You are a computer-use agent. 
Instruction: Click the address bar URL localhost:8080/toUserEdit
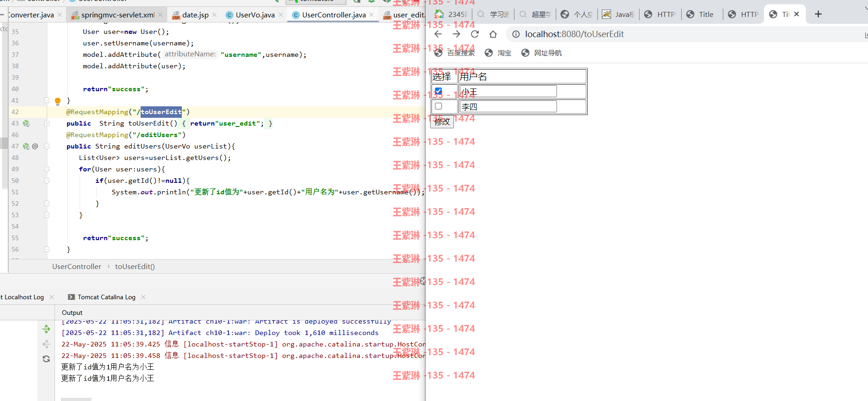pos(574,34)
